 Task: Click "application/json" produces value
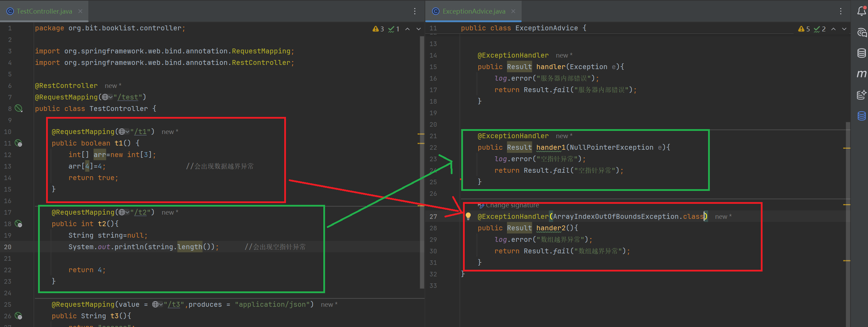coord(272,304)
